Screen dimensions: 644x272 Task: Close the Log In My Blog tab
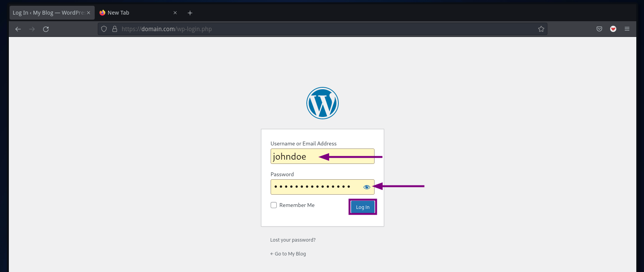89,13
